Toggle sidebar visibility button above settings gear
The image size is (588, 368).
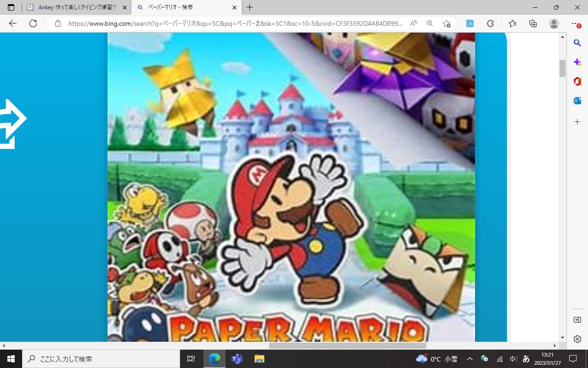point(577,320)
